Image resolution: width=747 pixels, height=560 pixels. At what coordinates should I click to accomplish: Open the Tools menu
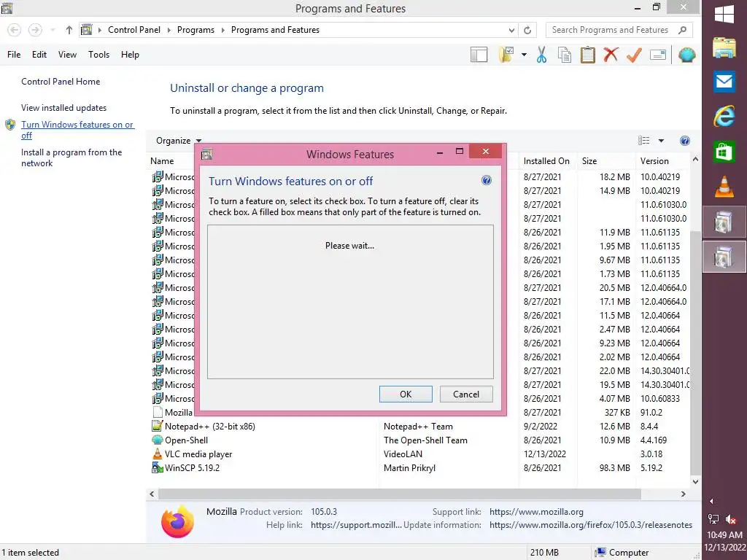pos(98,55)
